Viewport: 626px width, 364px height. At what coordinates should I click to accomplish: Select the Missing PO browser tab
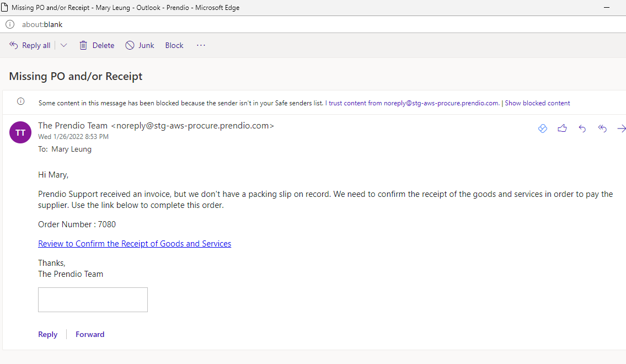click(x=110, y=7)
